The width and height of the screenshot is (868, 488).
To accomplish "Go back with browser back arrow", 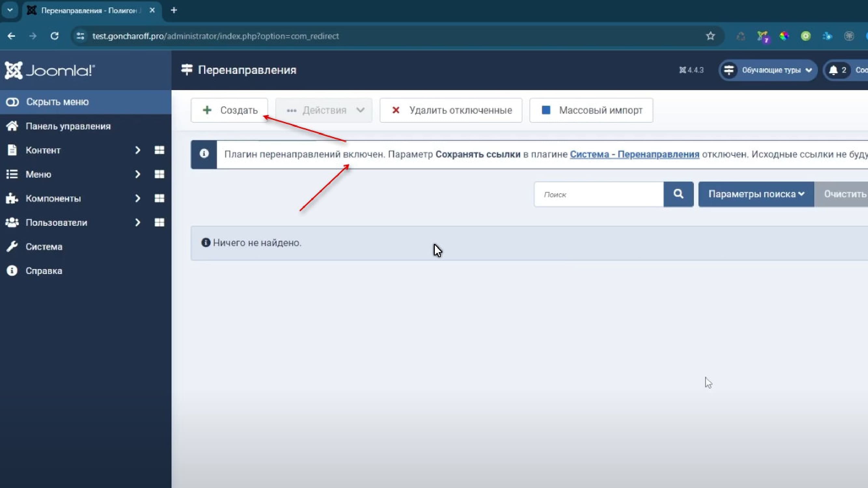I will coord(11,36).
